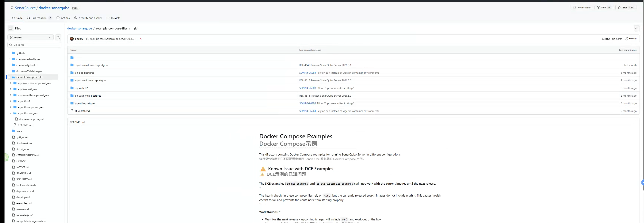Open SONAR-26903 link in sq-with-h2 row
The width and height of the screenshot is (644, 223).
coord(307,88)
